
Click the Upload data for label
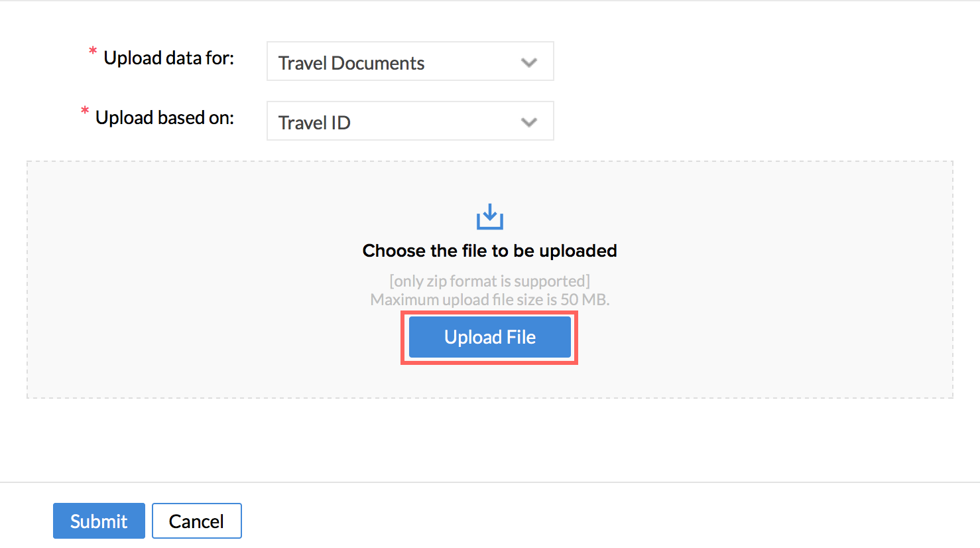pyautogui.click(x=168, y=58)
